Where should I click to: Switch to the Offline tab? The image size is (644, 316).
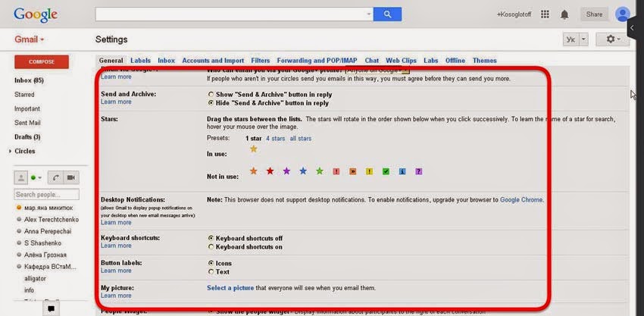point(455,61)
